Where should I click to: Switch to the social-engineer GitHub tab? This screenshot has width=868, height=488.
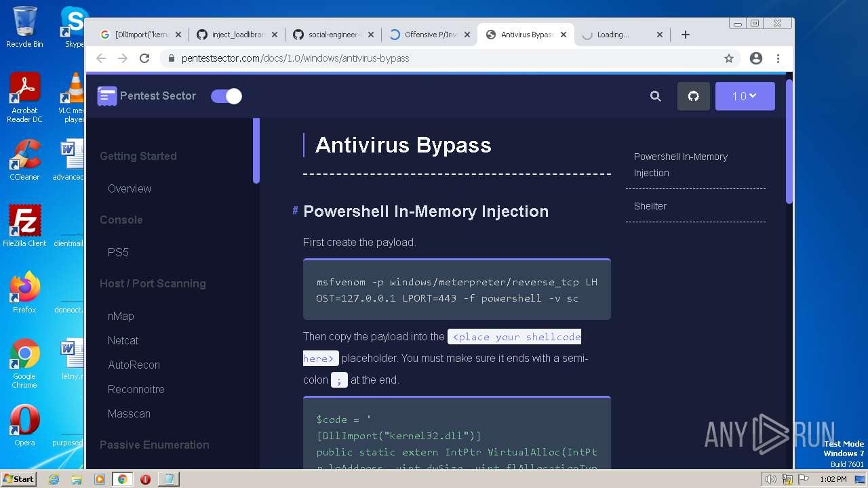(x=332, y=35)
